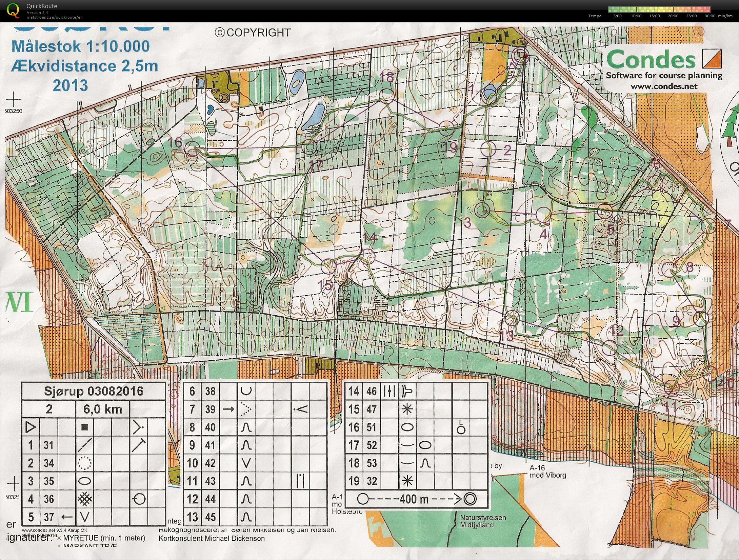Click the blue '2013' year text
Screen dimensions: 739x560
70,85
